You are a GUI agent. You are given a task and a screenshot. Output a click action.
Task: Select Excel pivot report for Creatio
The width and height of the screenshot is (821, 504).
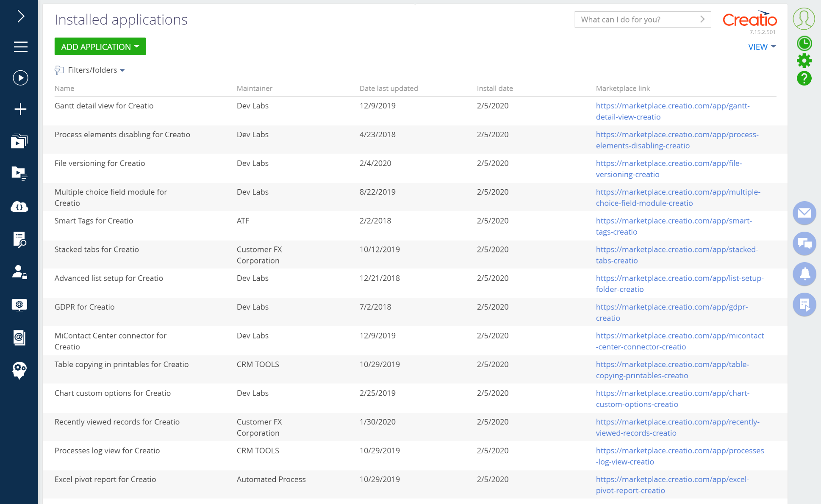(x=415, y=485)
